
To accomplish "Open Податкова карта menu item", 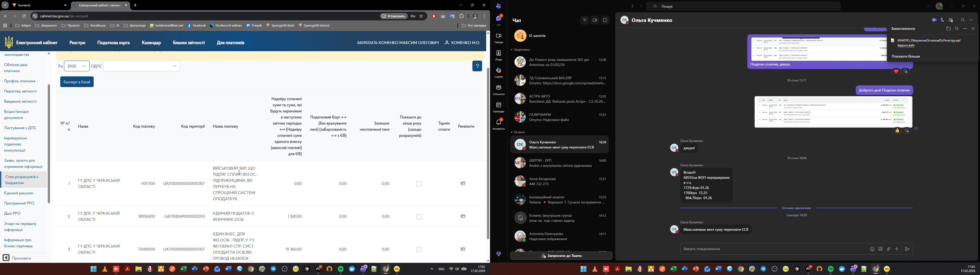I will pyautogui.click(x=113, y=43).
